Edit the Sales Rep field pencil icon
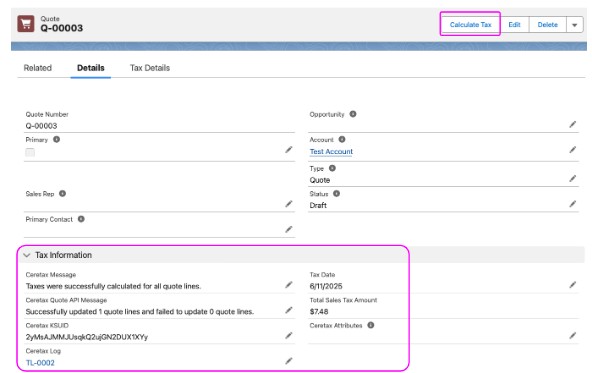 tap(289, 204)
